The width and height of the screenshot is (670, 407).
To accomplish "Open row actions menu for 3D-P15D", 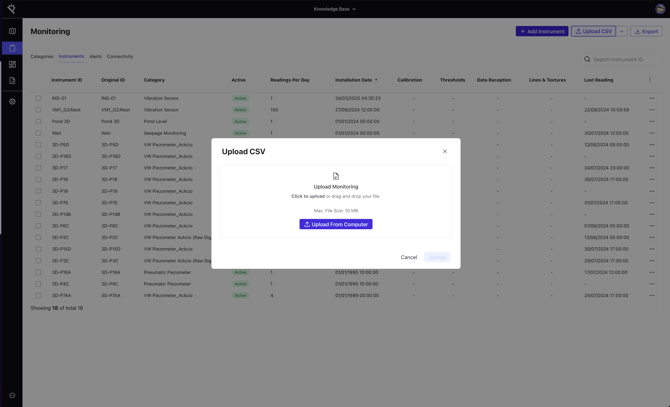I will click(x=652, y=249).
